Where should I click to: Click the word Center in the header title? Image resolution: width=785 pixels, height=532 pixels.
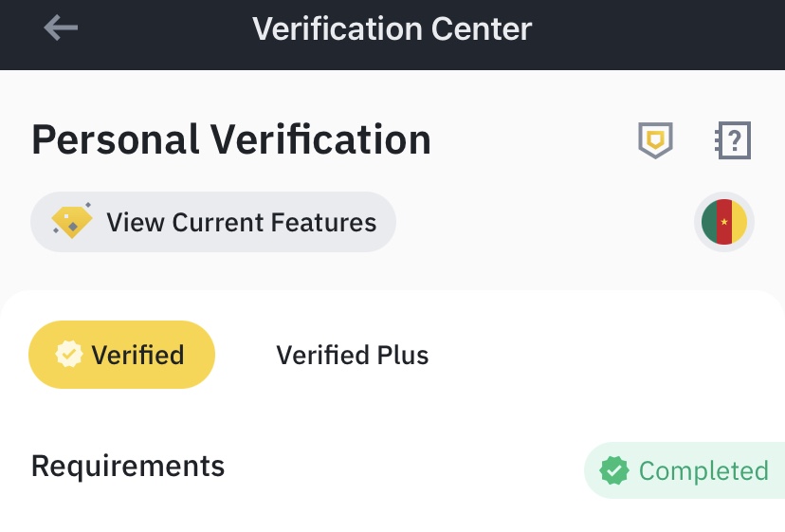tap(482, 28)
